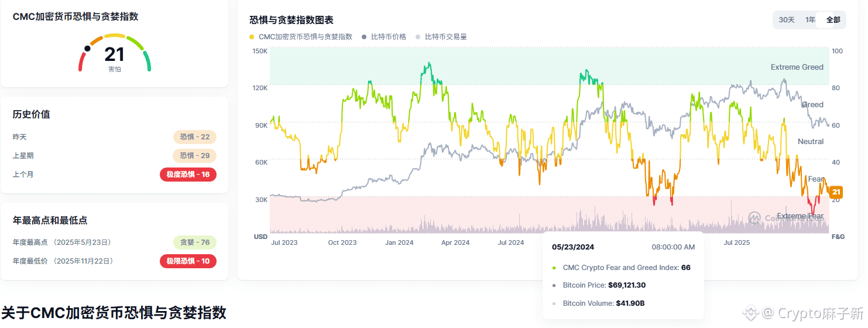Click the Jan 2024 axis label
Image resolution: width=868 pixels, height=328 pixels.
tap(399, 242)
